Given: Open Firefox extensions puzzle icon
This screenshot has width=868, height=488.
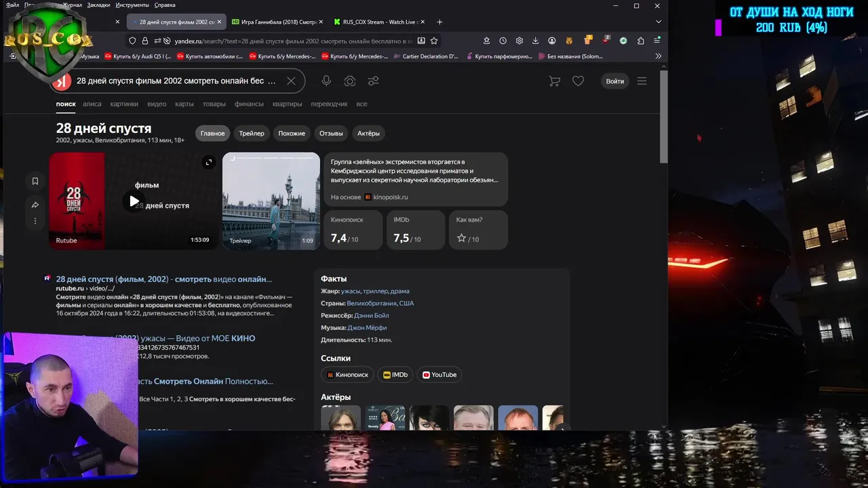Looking at the screenshot, I should (x=640, y=41).
